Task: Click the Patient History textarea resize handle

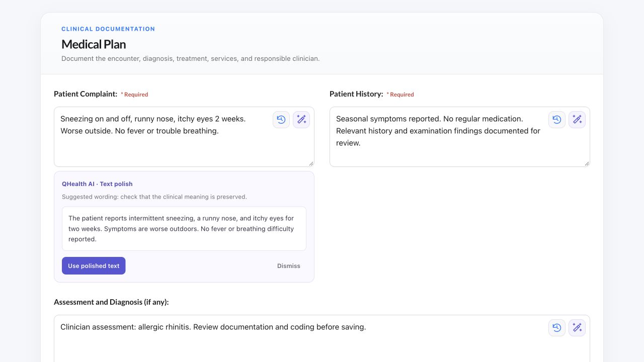Action: click(x=587, y=163)
